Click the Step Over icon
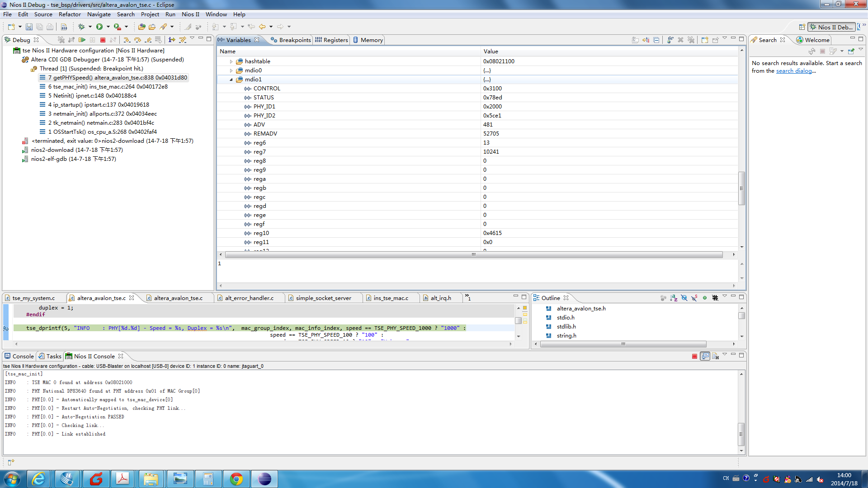Screen dimensions: 868x488 (137, 40)
